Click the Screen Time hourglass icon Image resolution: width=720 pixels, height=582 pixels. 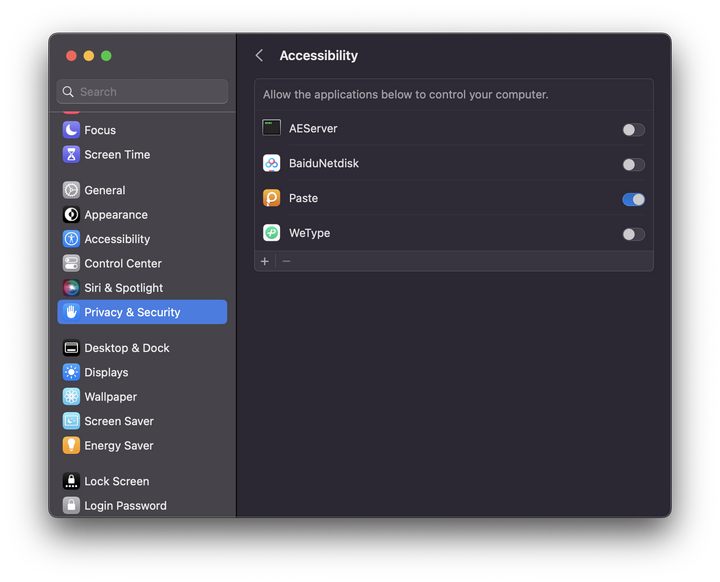[x=71, y=154]
